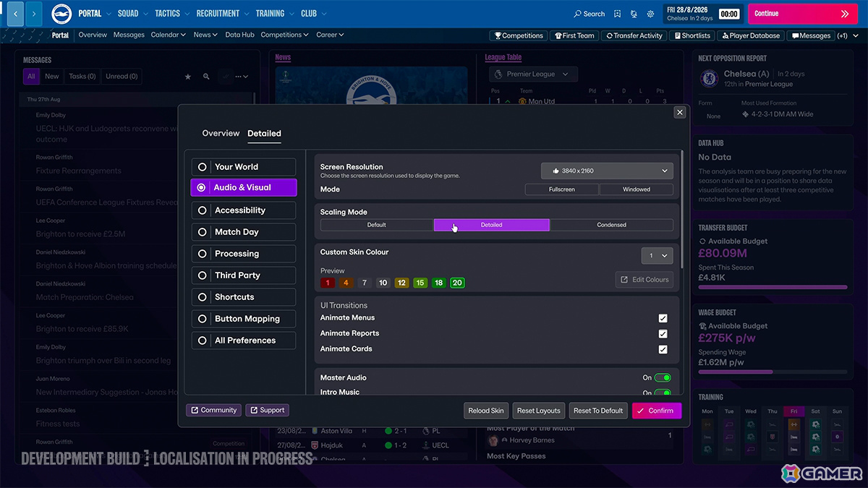Select the All Preferences section
The height and width of the screenshot is (488, 868).
click(243, 341)
